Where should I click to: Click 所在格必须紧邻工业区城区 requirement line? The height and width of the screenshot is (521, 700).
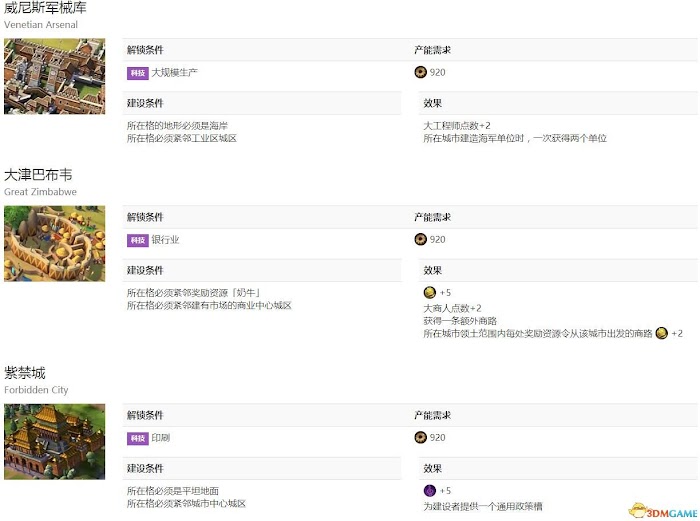click(182, 138)
